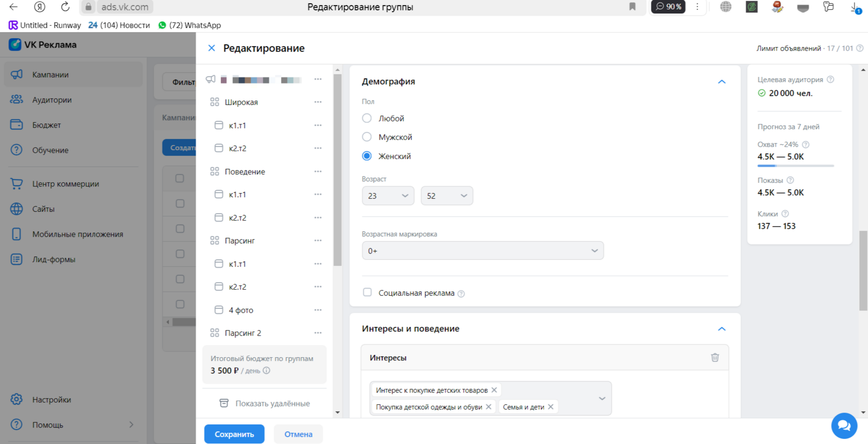Screen dimensions: 868x444
Task: Click the browser page reload icon
Action: (x=65, y=7)
